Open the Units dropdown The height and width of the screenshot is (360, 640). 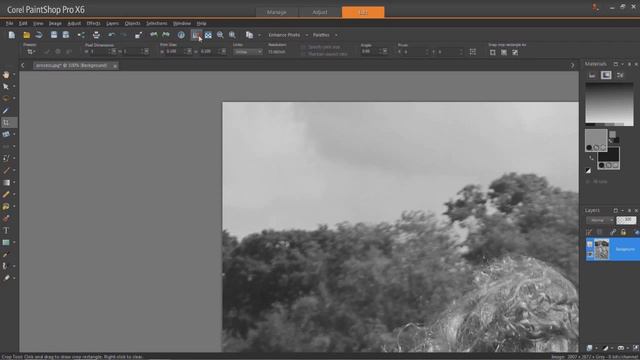pos(248,52)
